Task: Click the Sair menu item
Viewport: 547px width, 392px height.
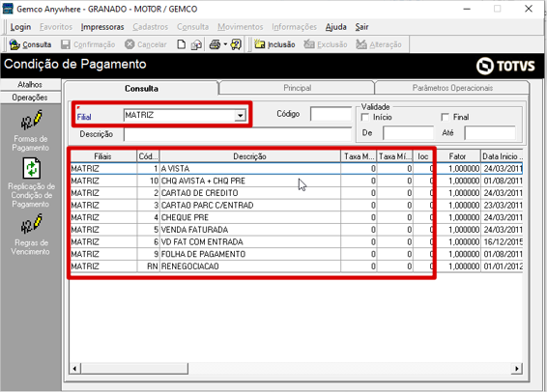Action: [x=361, y=27]
